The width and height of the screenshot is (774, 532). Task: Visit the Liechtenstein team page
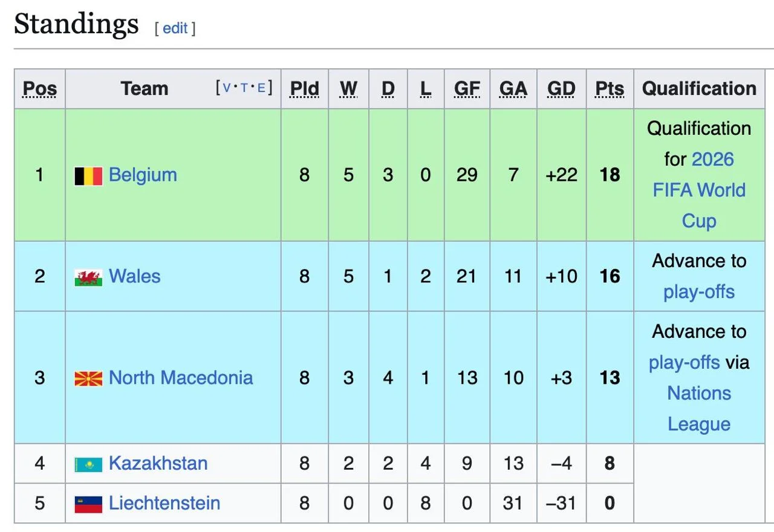coord(164,504)
